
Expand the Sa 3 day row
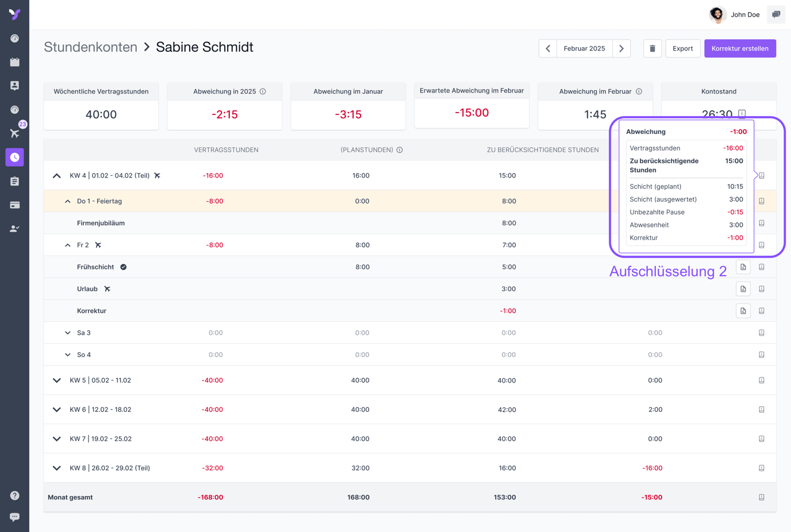tap(68, 333)
